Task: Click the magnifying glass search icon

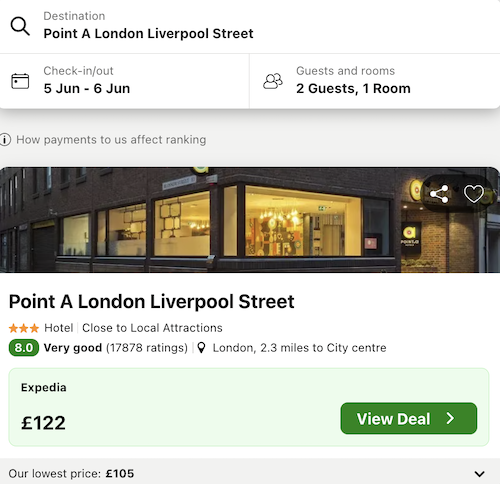Action: click(20, 26)
